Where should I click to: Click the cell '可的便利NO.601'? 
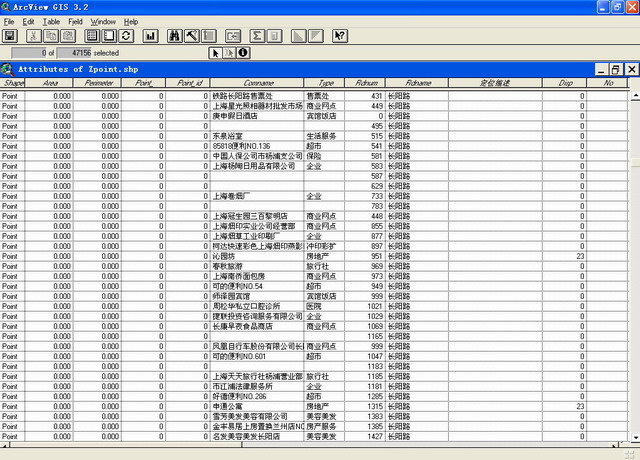coord(257,356)
